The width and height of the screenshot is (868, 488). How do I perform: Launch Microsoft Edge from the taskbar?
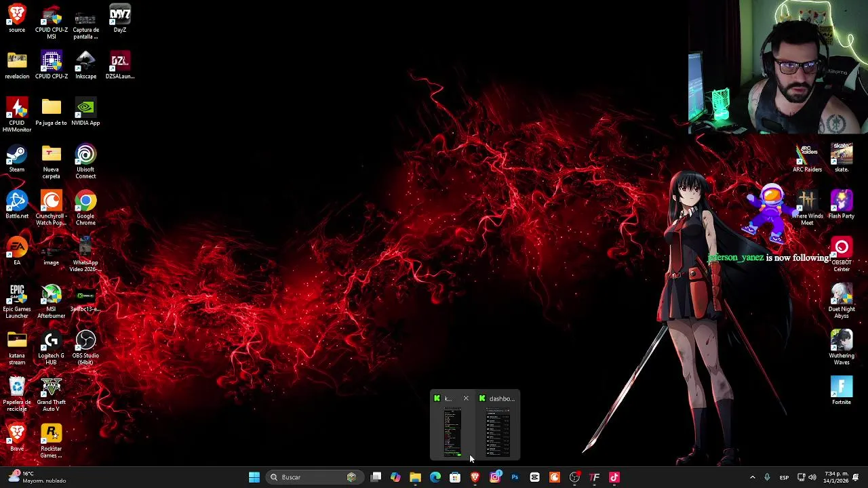435,477
